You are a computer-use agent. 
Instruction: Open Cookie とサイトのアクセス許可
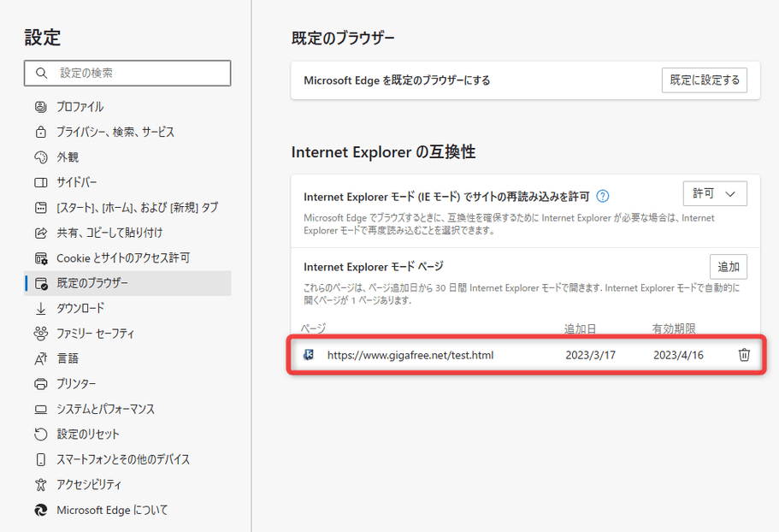pos(123,258)
